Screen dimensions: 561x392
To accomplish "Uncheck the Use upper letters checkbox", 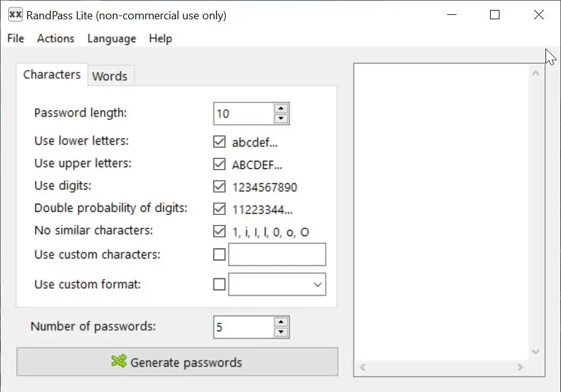I will pyautogui.click(x=219, y=164).
